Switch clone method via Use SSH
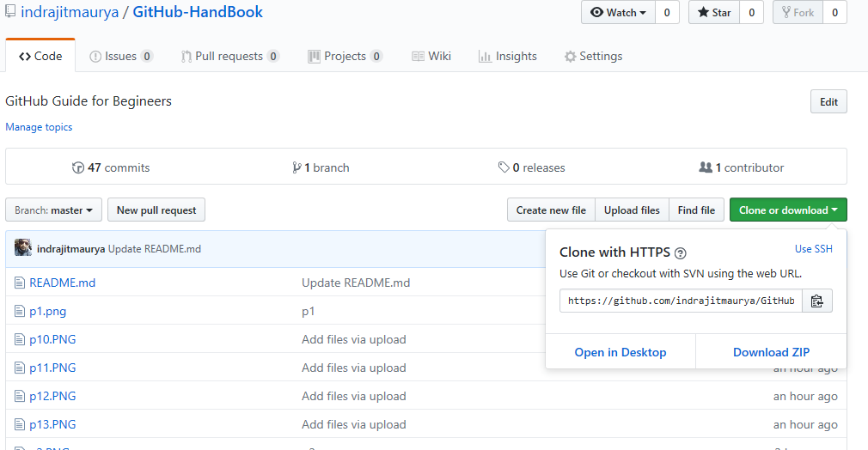 (x=814, y=248)
